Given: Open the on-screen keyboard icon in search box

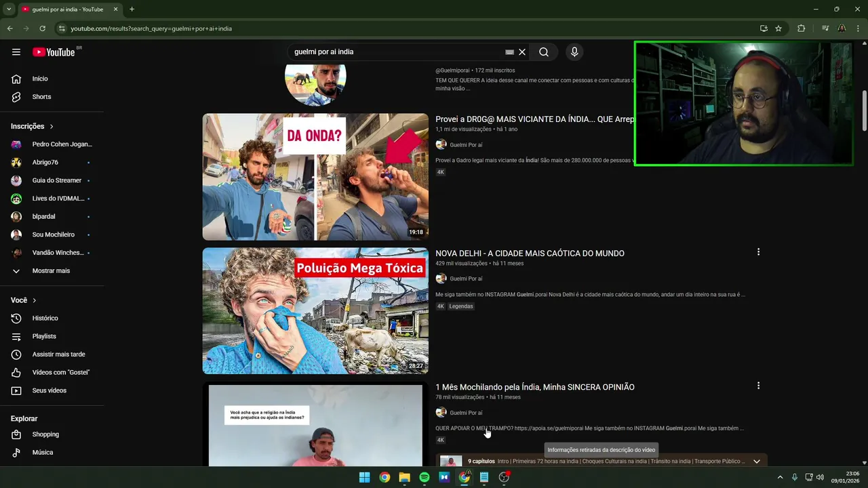Looking at the screenshot, I should [510, 52].
